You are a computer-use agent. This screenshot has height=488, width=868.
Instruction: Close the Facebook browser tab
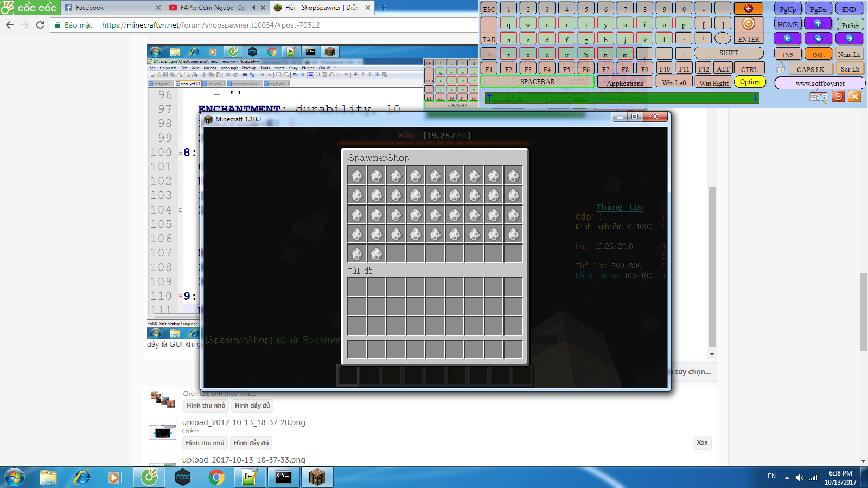158,8
